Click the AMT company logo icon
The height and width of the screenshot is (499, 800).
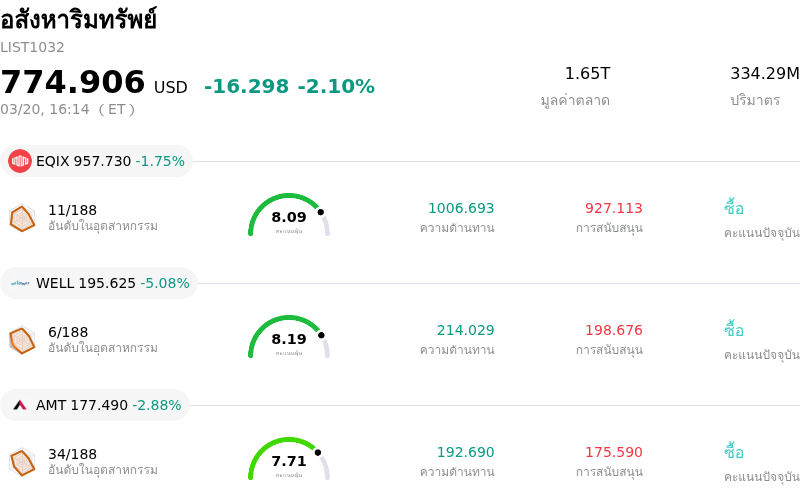pyautogui.click(x=20, y=405)
